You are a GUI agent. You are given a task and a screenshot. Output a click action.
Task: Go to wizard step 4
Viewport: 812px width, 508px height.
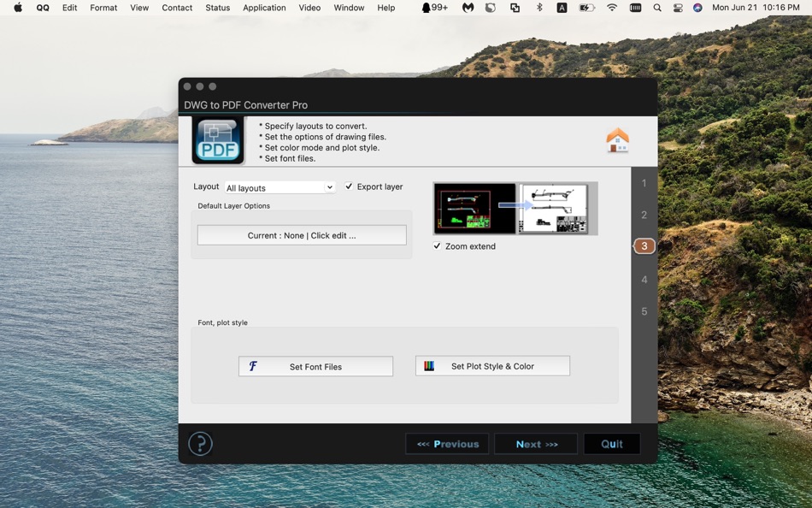click(644, 280)
